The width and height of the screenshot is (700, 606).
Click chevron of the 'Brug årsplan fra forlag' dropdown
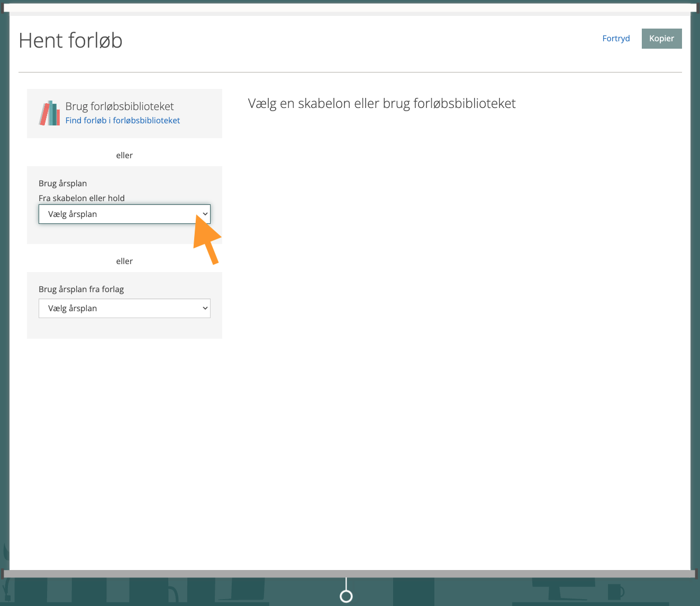(x=205, y=309)
